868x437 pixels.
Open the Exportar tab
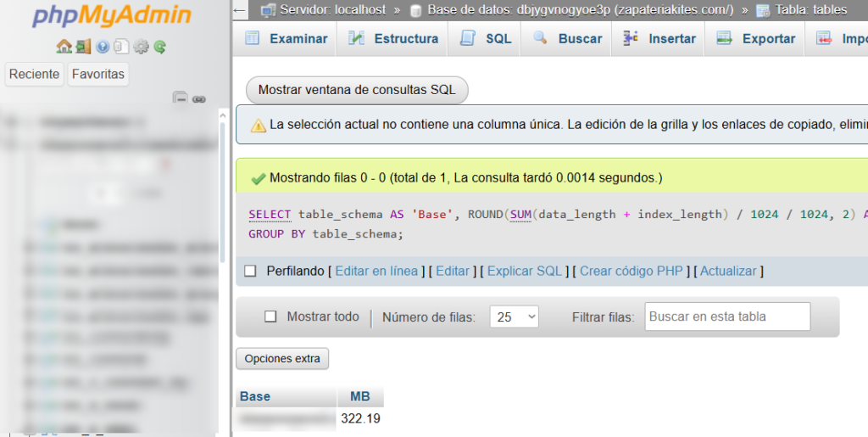756,38
